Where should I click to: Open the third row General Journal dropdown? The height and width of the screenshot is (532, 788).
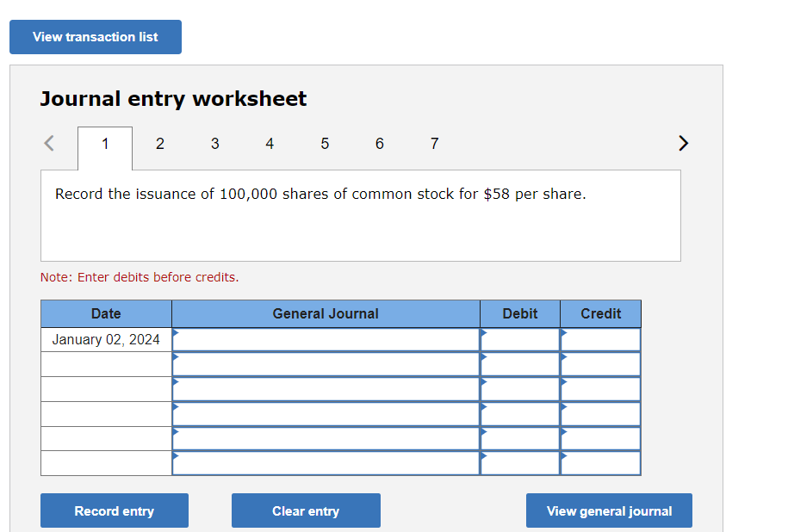click(326, 389)
